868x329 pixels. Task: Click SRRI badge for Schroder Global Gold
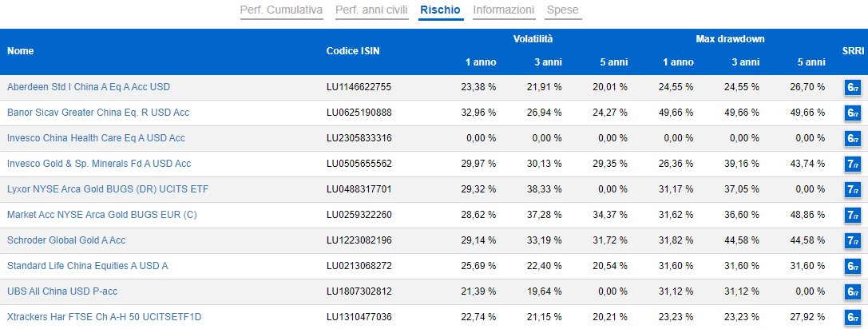(x=852, y=241)
